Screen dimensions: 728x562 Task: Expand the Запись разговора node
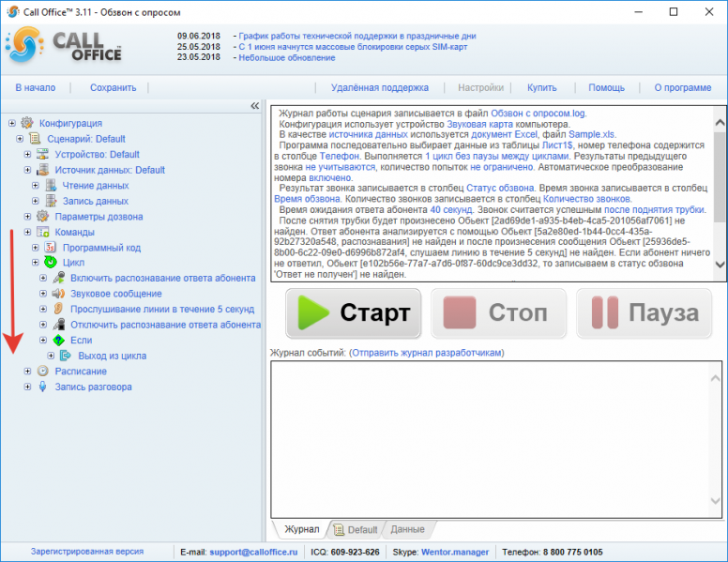tap(27, 387)
